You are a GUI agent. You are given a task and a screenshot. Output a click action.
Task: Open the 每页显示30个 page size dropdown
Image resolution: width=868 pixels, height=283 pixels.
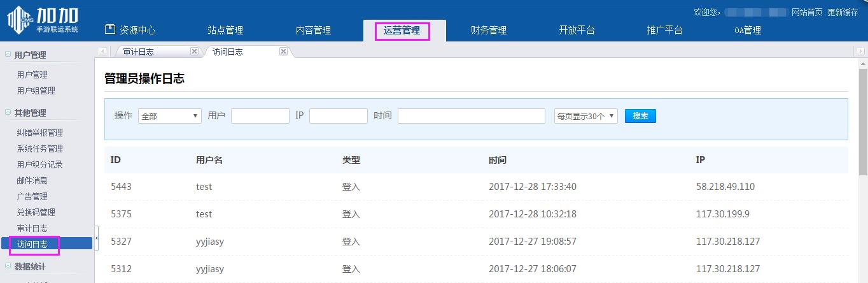585,116
